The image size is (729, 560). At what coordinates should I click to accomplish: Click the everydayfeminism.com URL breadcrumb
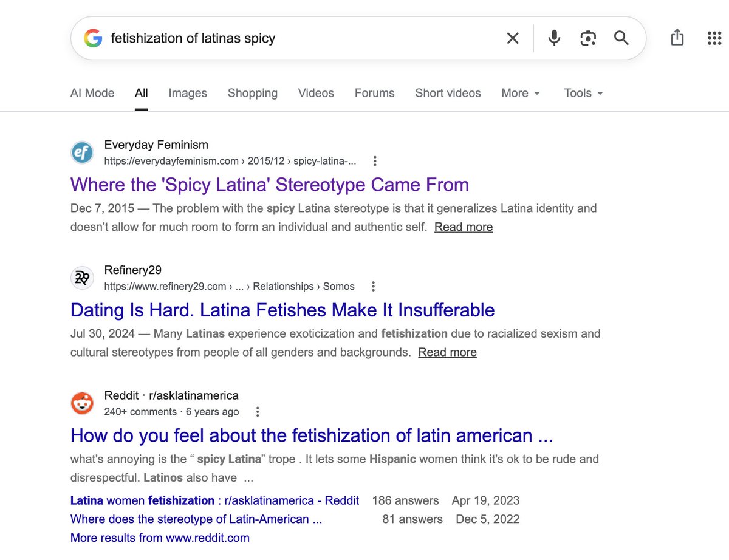pos(230,161)
